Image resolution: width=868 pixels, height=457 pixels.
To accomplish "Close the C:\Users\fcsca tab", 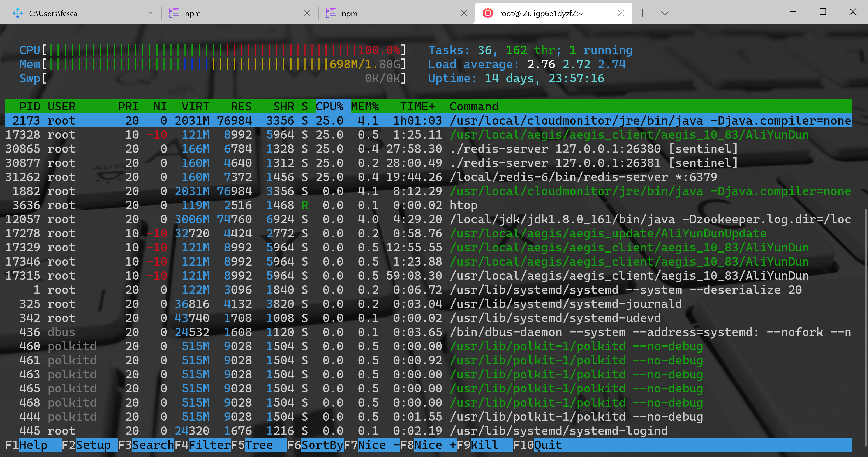I will 150,13.
